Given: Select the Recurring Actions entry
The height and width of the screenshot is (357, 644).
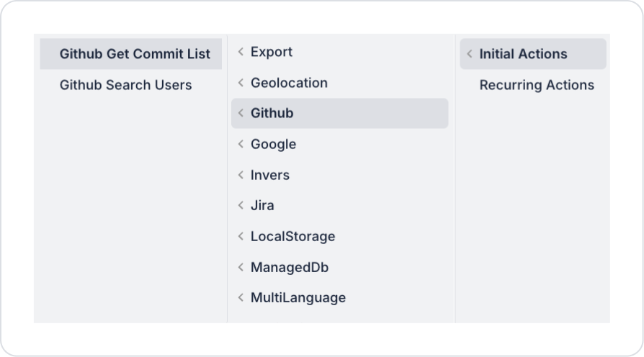Looking at the screenshot, I should [537, 85].
